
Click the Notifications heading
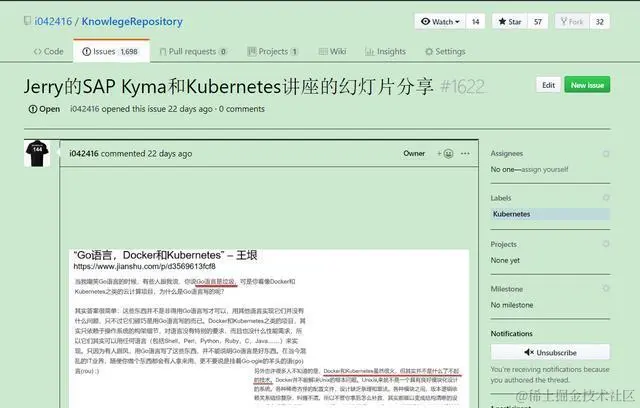pos(511,333)
